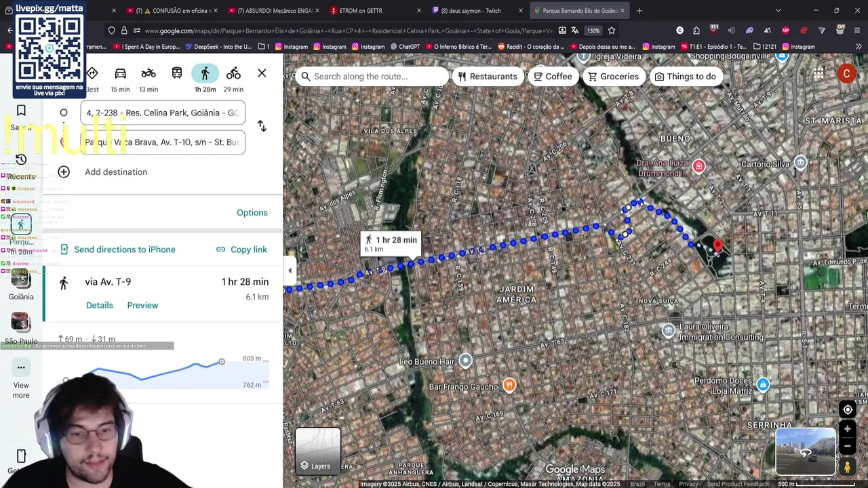This screenshot has height=488, width=868.
Task: Close the directions panel
Action: (x=262, y=73)
